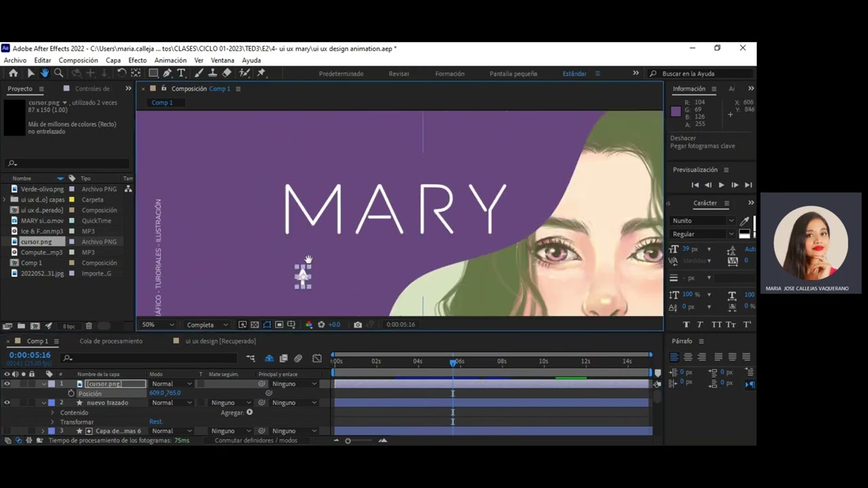This screenshot has height=488, width=868.
Task: Select the Type text tool
Action: [181, 73]
